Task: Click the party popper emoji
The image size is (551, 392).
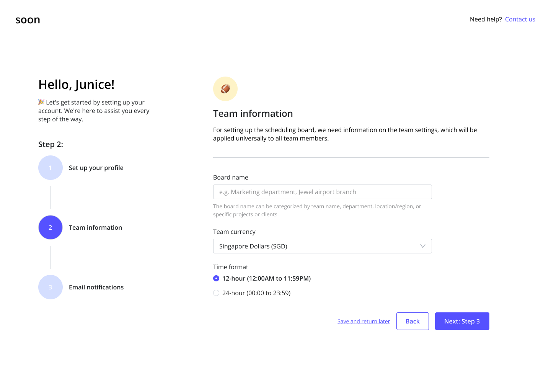Action: click(x=41, y=102)
